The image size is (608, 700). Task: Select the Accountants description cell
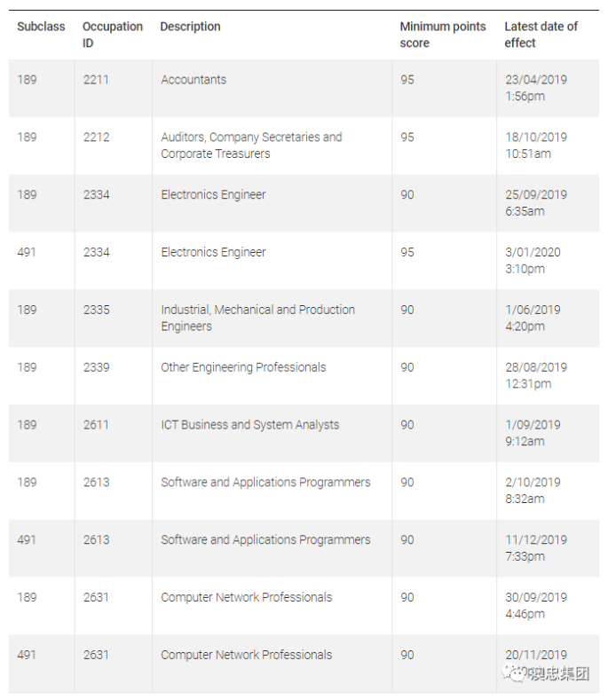pos(193,80)
